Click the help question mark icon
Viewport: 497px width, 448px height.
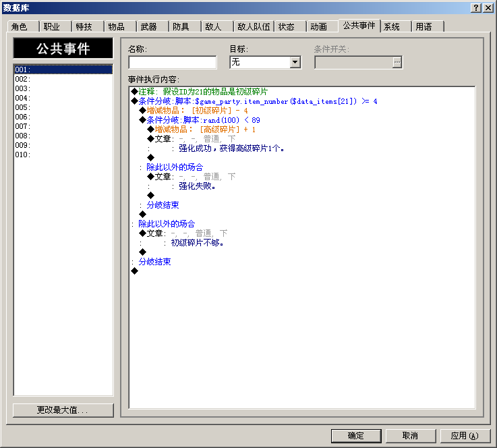476,8
